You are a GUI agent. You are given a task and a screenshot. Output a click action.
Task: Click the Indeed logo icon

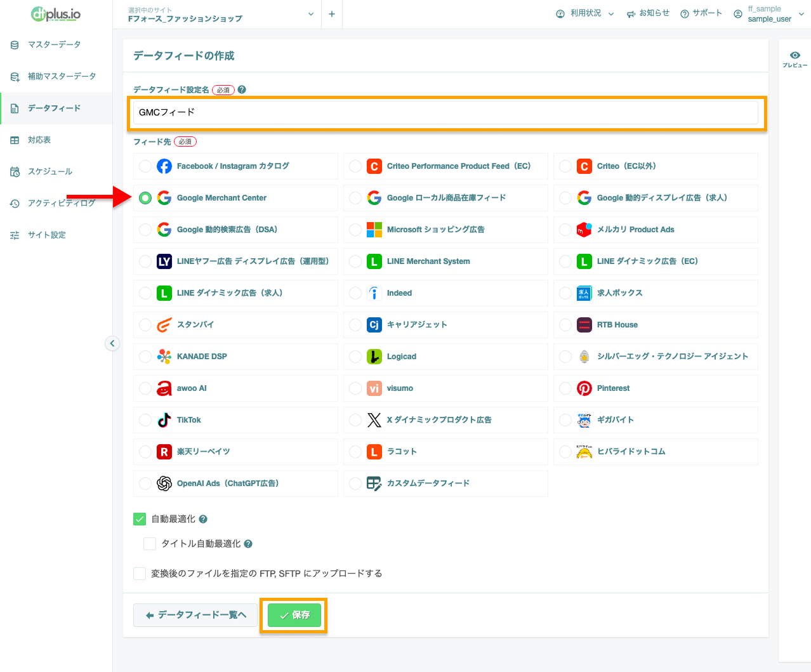(x=374, y=293)
